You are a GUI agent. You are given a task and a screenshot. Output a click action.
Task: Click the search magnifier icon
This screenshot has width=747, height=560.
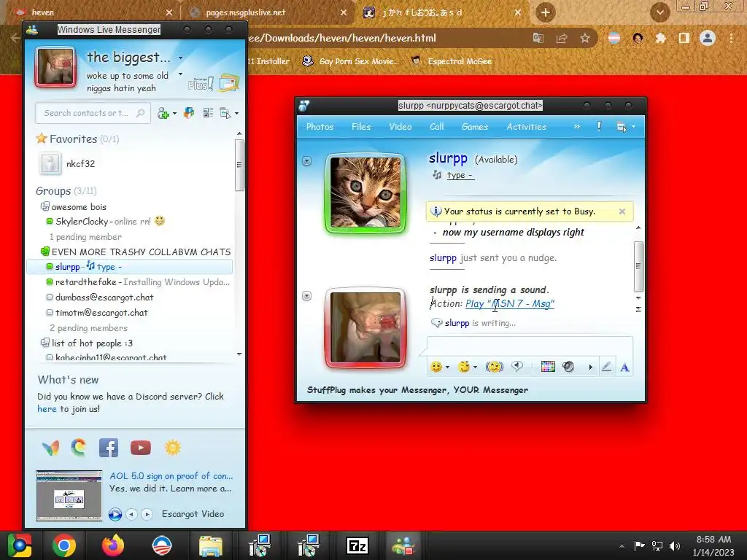point(141,113)
